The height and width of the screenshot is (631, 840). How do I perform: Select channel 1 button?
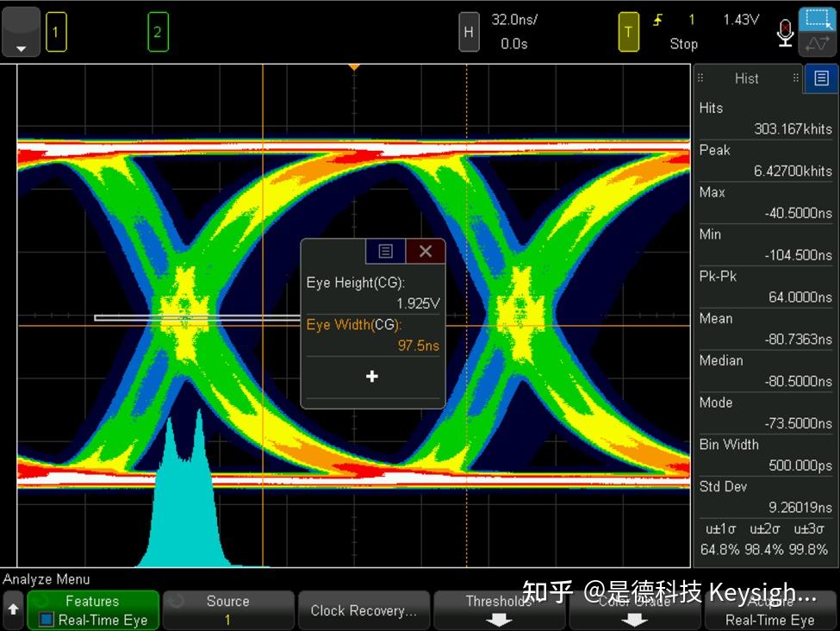tap(56, 32)
